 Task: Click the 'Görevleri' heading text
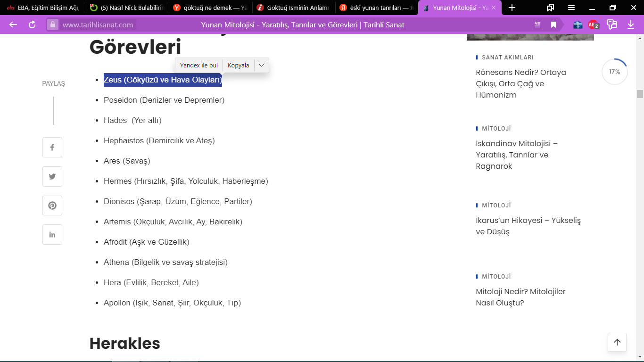pyautogui.click(x=135, y=48)
